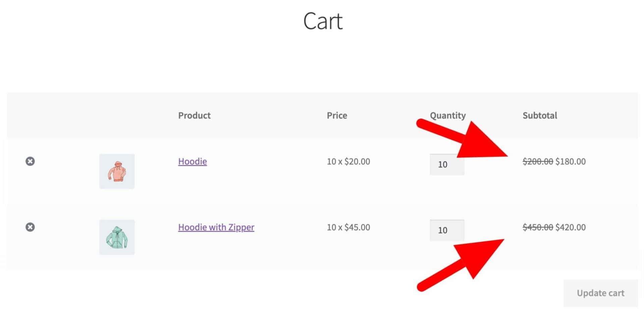Open the Hoodie with Zipper link
The image size is (644, 316).
(216, 227)
